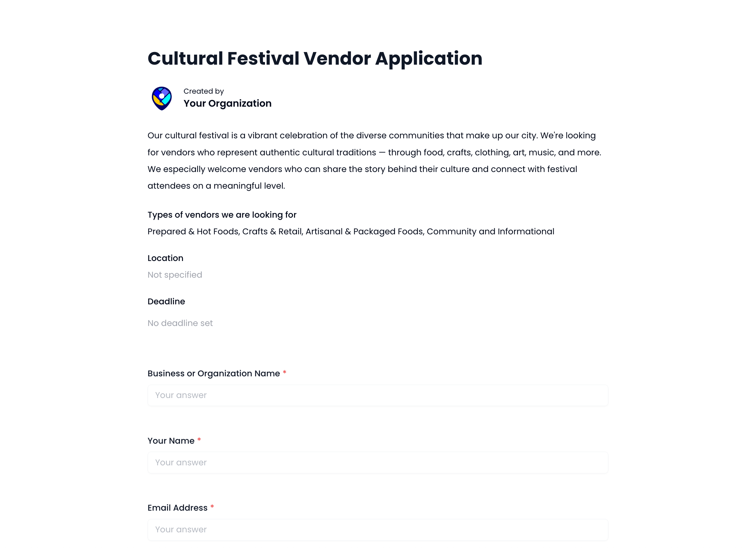
Task: Click the Cultural Festival Vendor Application title
Action: (315, 59)
